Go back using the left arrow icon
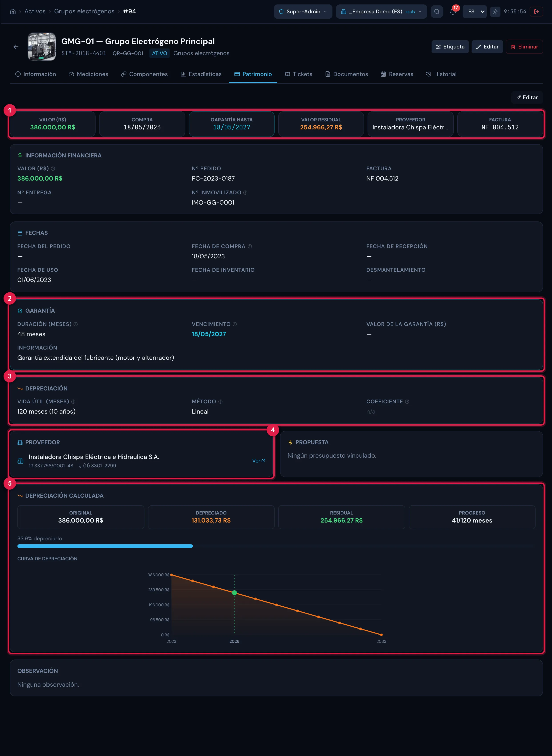The width and height of the screenshot is (552, 756). click(16, 47)
